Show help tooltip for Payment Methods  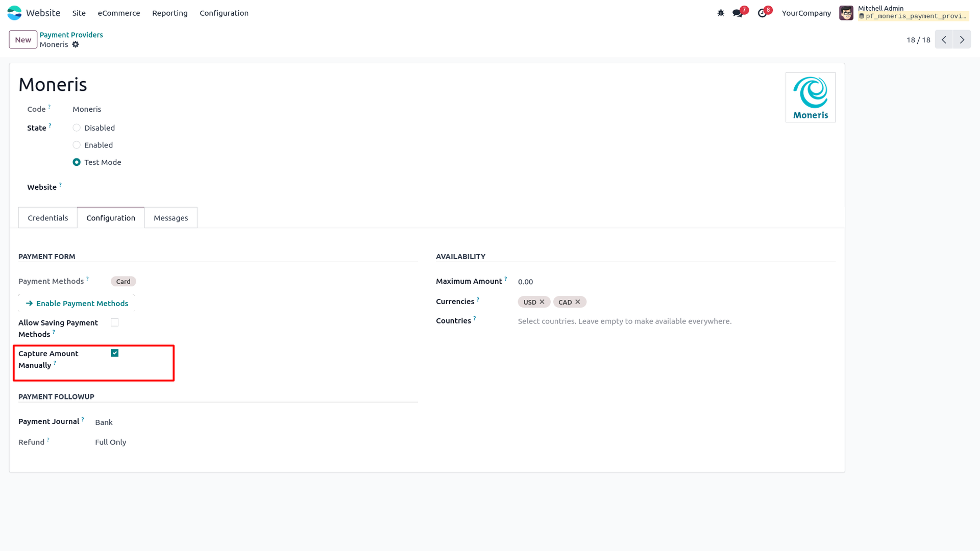pyautogui.click(x=87, y=279)
